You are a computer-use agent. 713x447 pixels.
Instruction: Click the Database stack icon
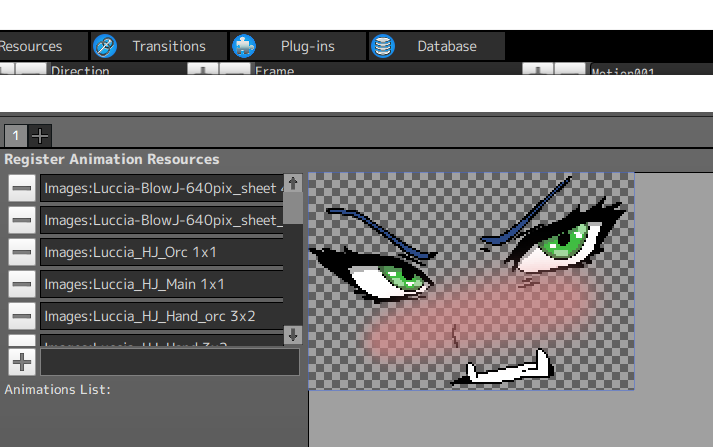coord(383,46)
